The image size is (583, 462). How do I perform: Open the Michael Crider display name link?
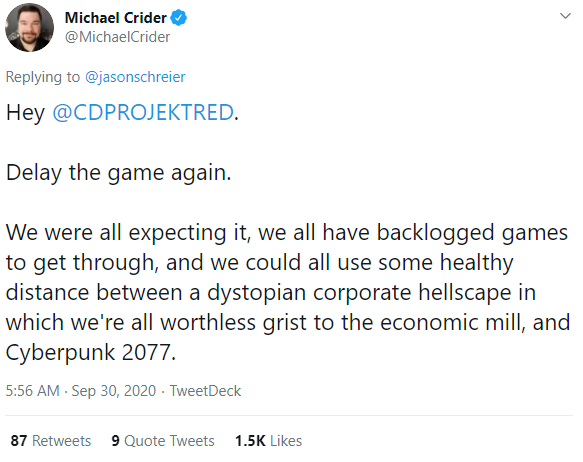pos(116,18)
